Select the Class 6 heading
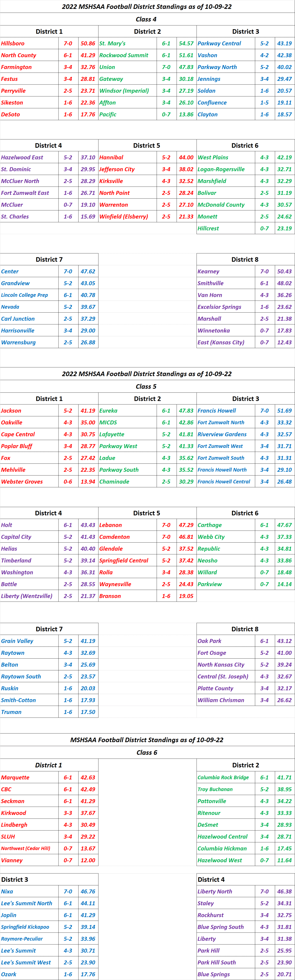The height and width of the screenshot is (980, 295). [x=147, y=752]
